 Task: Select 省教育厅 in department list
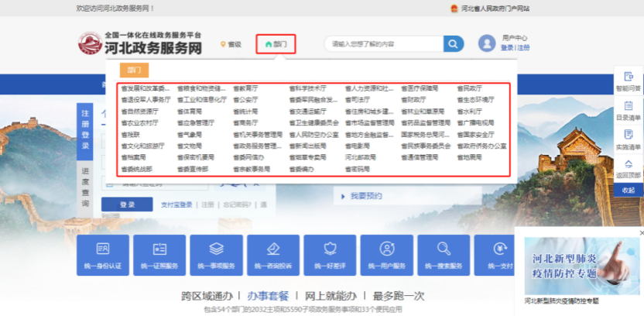point(245,88)
